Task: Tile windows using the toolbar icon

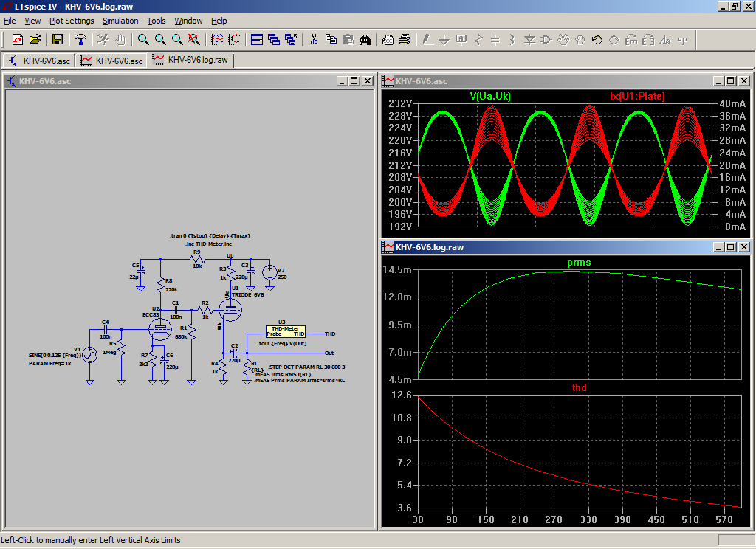Action: [257, 39]
